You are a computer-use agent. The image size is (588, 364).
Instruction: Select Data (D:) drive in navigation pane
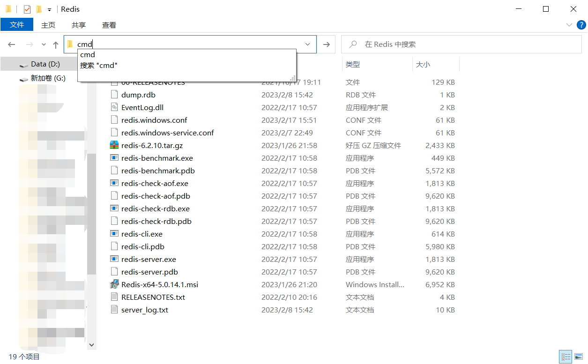click(45, 64)
